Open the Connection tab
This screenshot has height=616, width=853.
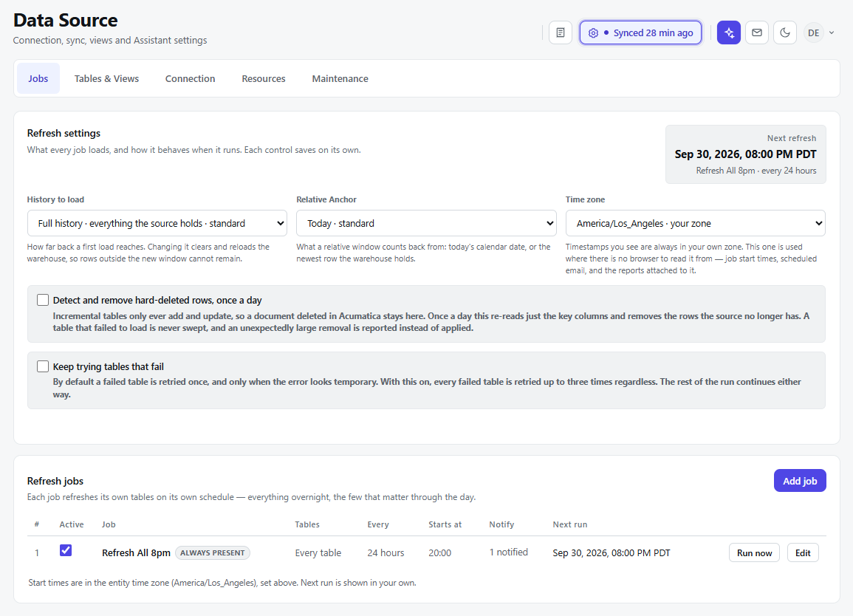(x=191, y=78)
